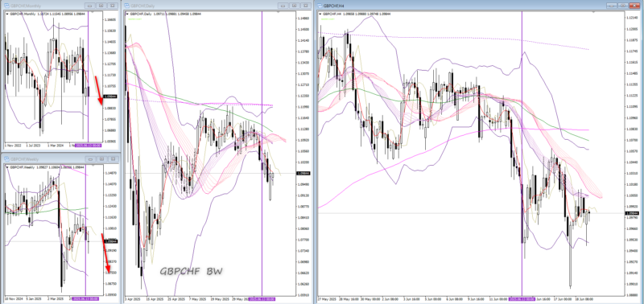This screenshot has width=644, height=304.
Task: Select the red down arrow on Monthly chart
Action: coord(98,90)
